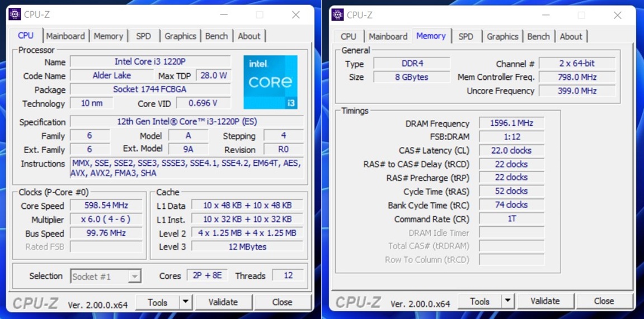Click the Close button in right window
Image resolution: width=644 pixels, height=319 pixels.
coord(604,301)
